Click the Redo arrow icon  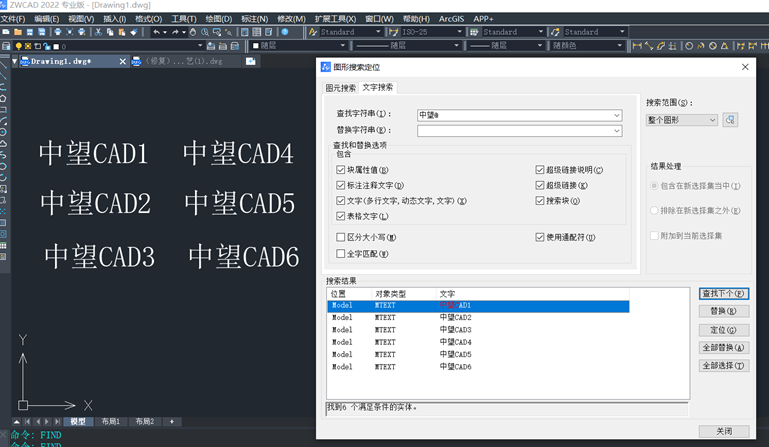coord(175,32)
